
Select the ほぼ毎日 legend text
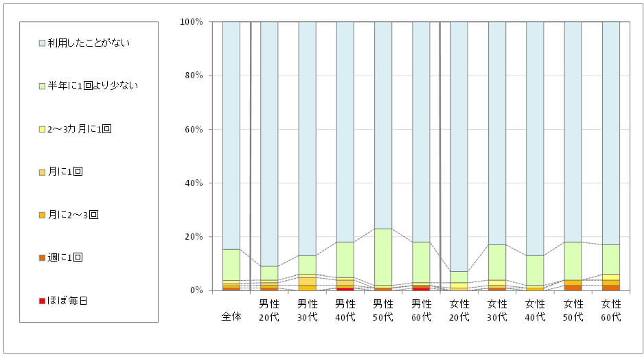pyautogui.click(x=67, y=300)
